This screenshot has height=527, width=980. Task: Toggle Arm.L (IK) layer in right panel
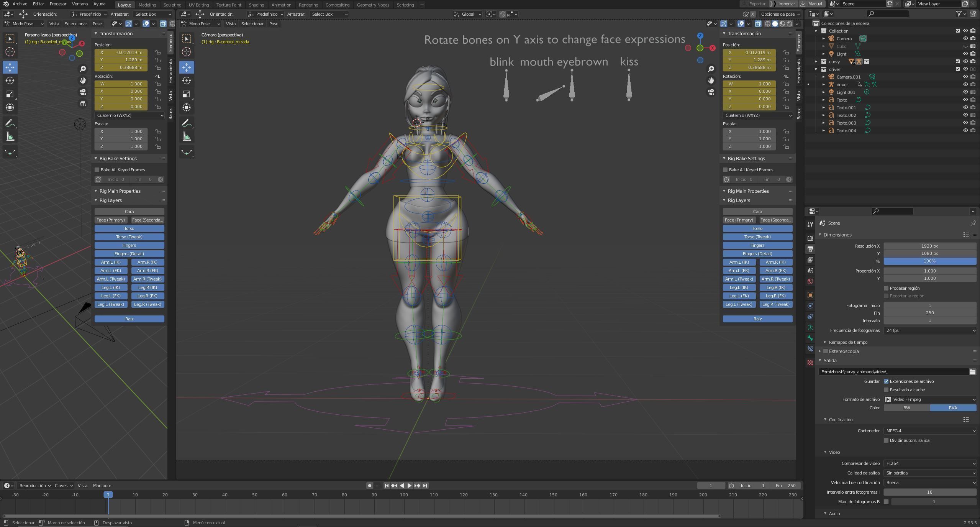coord(739,262)
